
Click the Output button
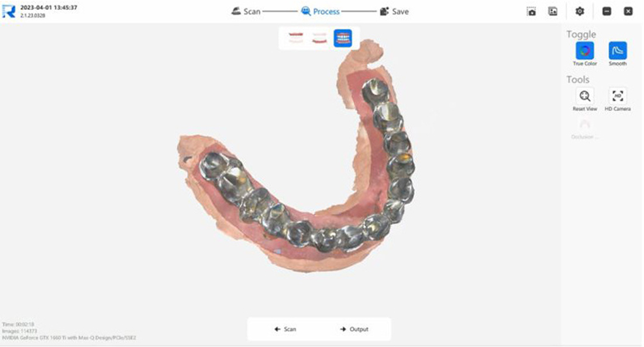click(354, 329)
